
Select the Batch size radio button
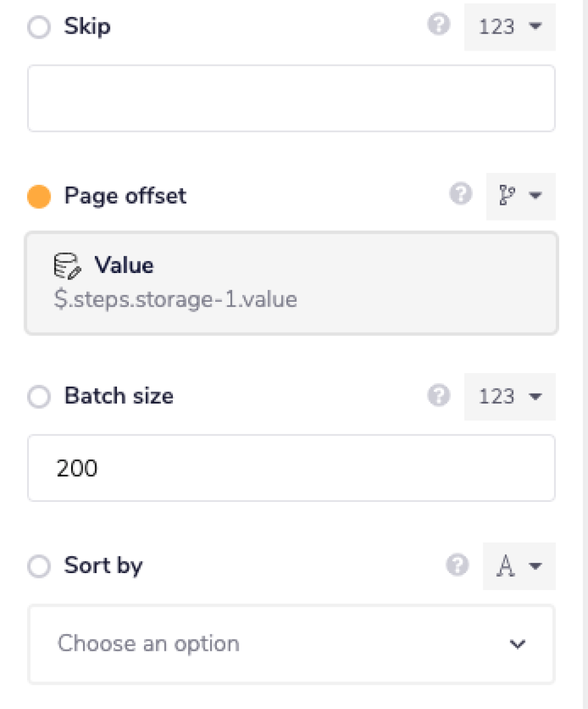point(39,397)
